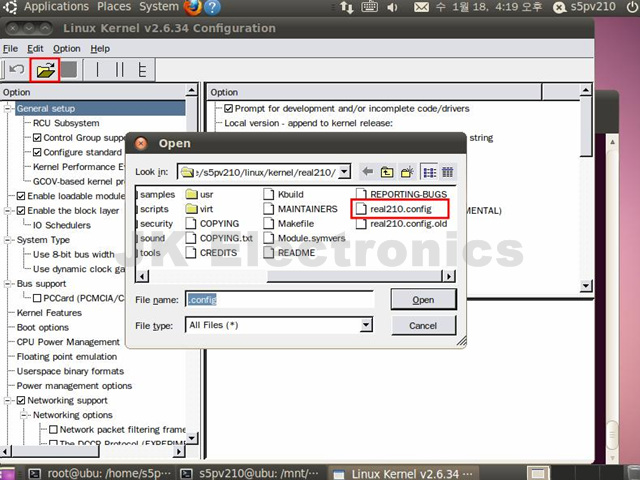
Task: Toggle Prompt for development code/drivers checkbox
Action: (229, 109)
